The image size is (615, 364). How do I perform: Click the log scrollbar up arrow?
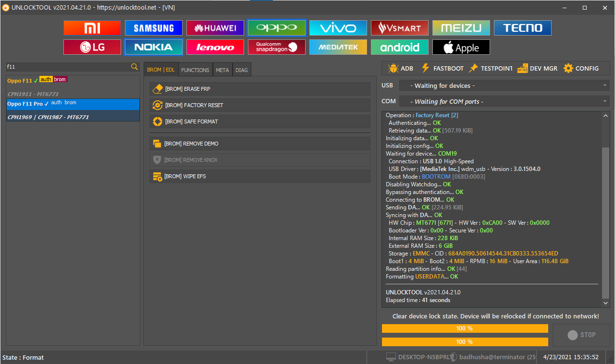coord(605,115)
